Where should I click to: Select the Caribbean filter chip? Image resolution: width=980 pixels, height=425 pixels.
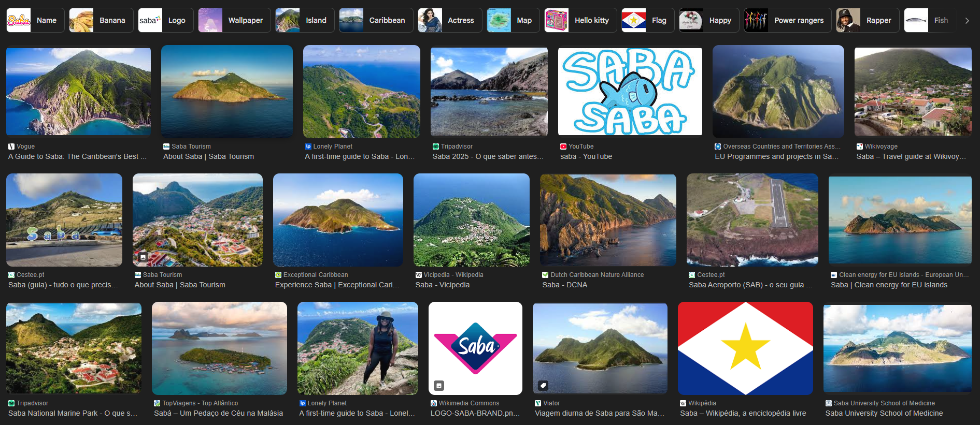(x=376, y=20)
